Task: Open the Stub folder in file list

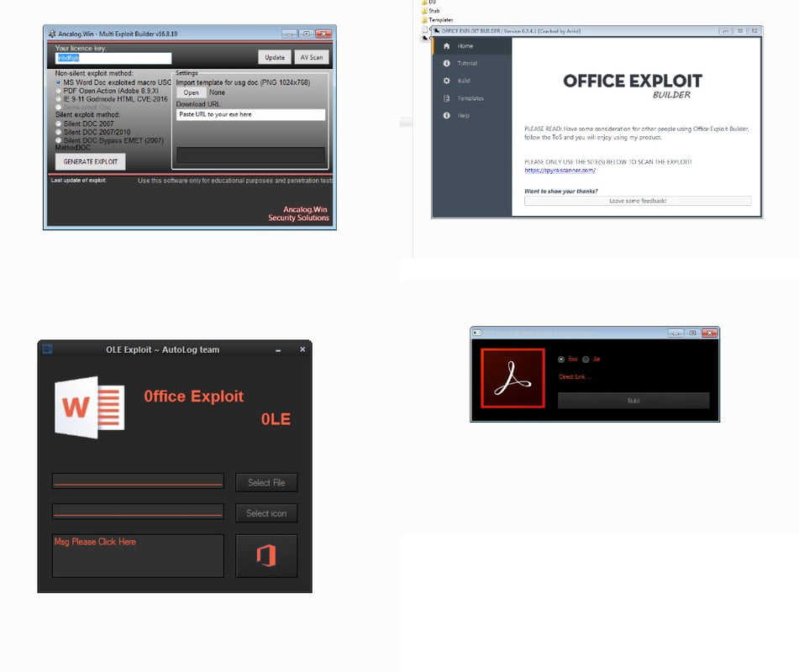Action: [434, 10]
